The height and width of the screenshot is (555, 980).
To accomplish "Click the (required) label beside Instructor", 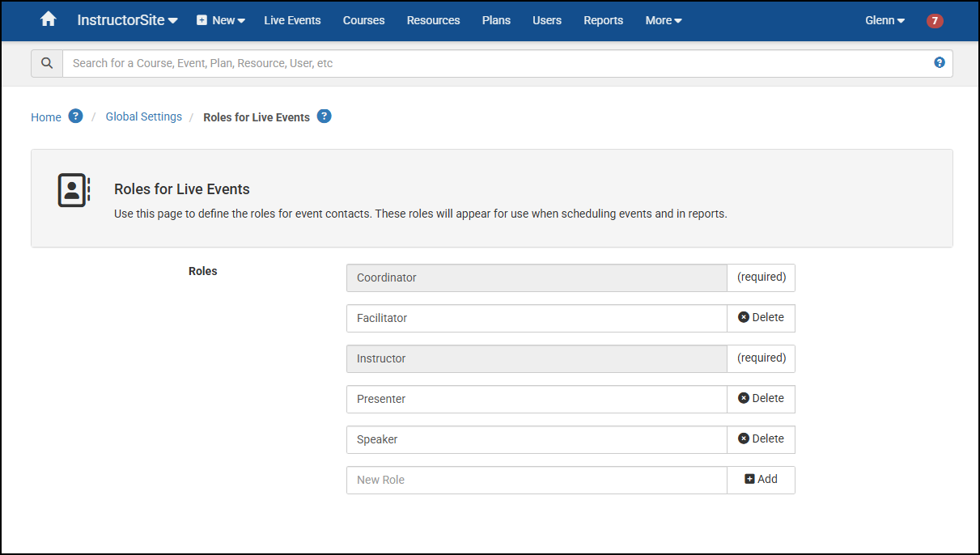I will coord(762,358).
